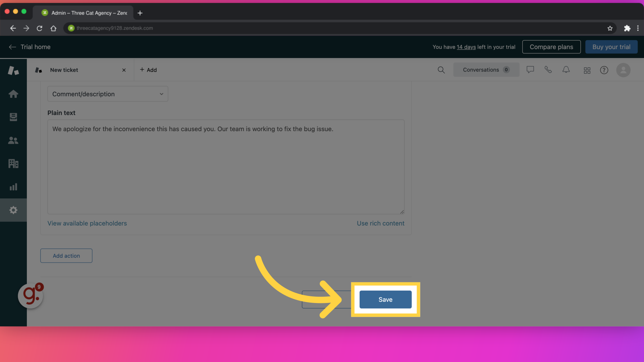Toggle the Grid/dashboard view icon
Image resolution: width=644 pixels, height=362 pixels.
(587, 69)
